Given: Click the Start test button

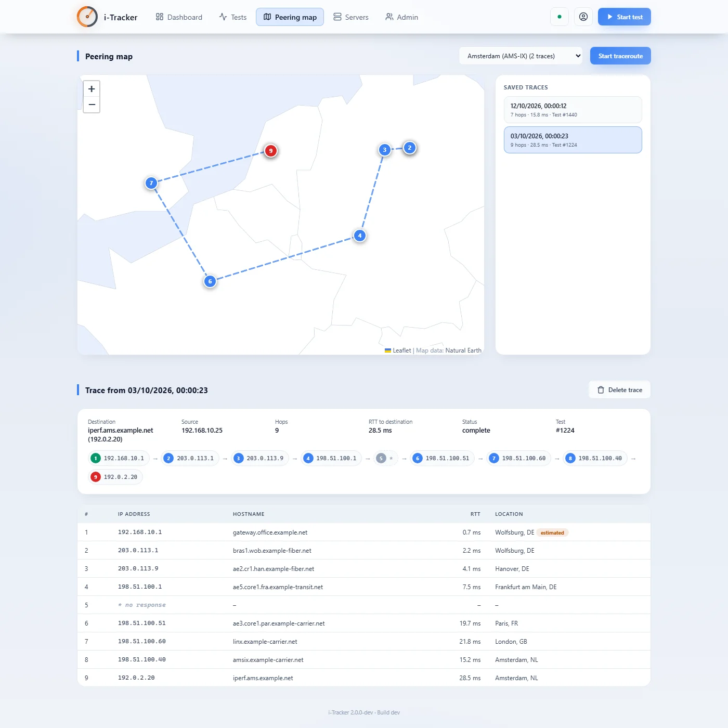Looking at the screenshot, I should tap(625, 17).
